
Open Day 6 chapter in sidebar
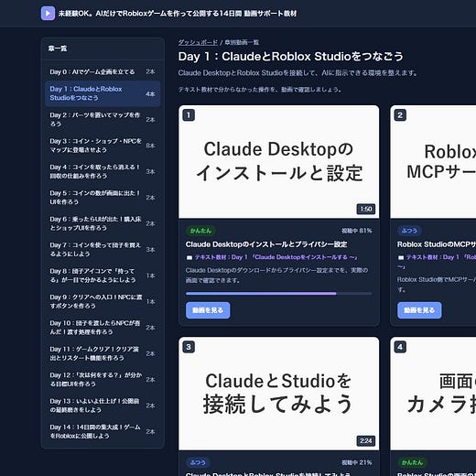pos(103,223)
